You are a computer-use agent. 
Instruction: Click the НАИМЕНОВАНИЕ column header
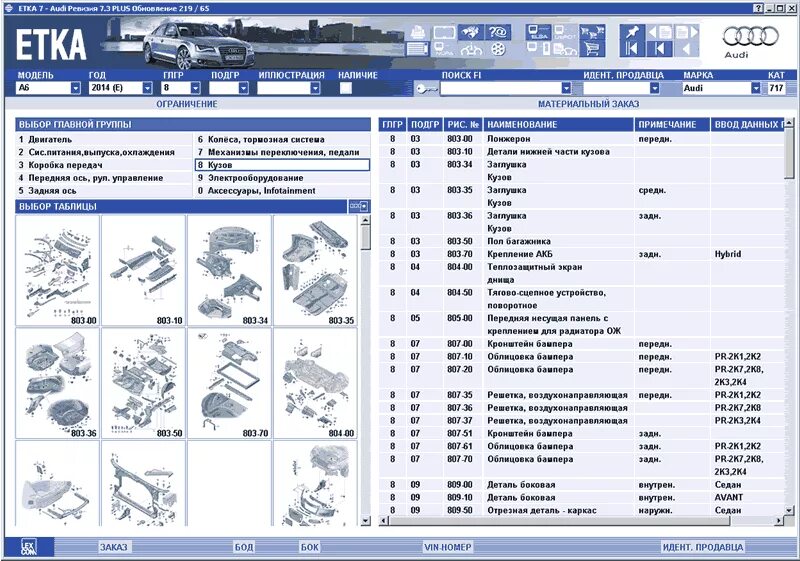(x=558, y=124)
